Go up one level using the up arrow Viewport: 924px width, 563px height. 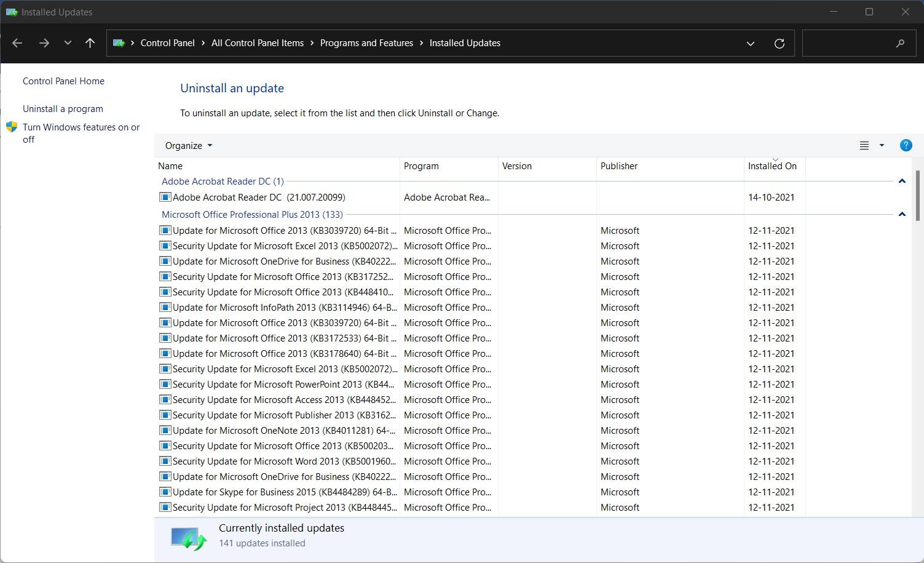tap(90, 42)
